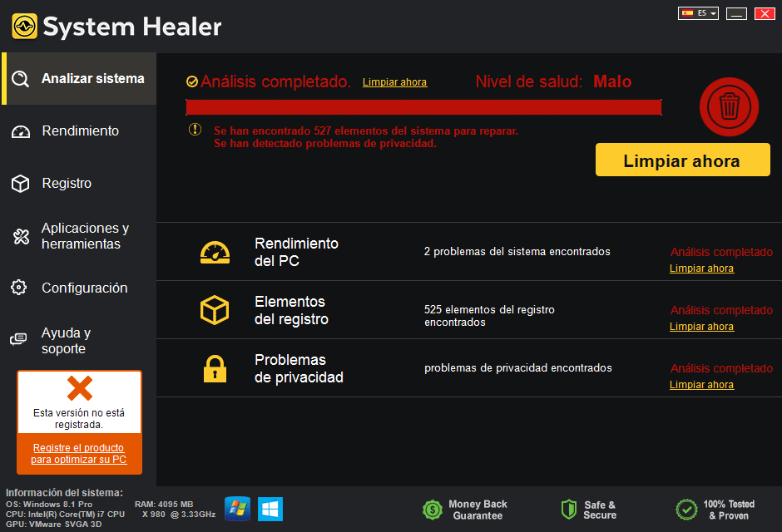The image size is (782, 532).
Task: Click Limpiar ahora link in Rendimiento del PC row
Action: click(701, 268)
